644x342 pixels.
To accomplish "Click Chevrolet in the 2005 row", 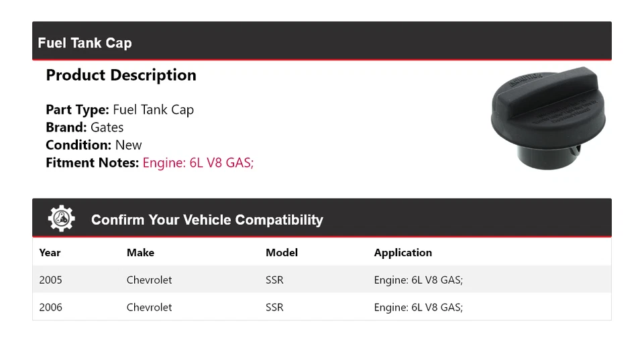I will pos(149,280).
